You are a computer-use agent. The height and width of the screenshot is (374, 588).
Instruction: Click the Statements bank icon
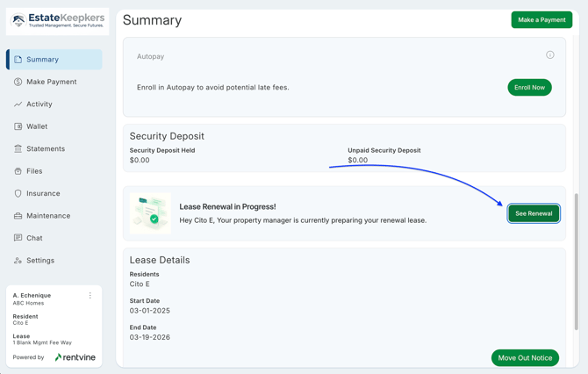coord(18,149)
